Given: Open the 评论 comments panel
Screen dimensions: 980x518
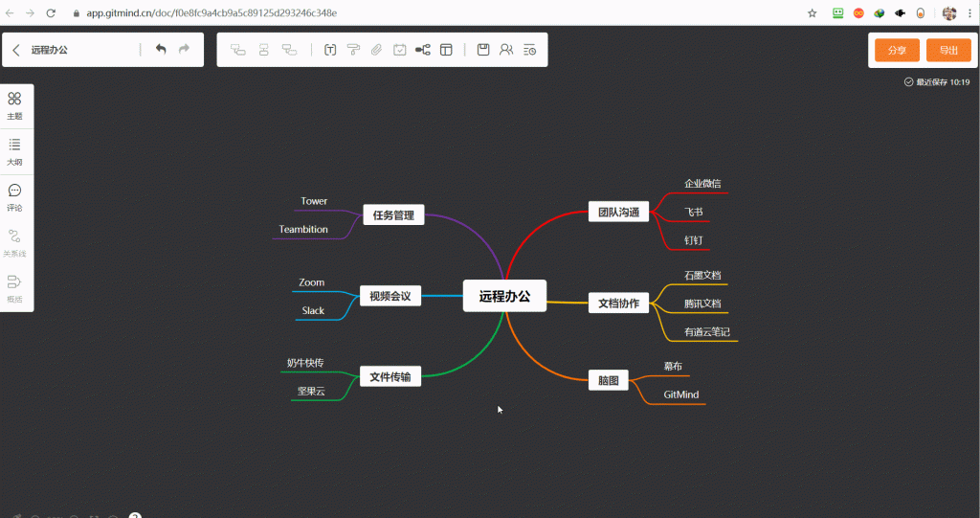Looking at the screenshot, I should [15, 197].
